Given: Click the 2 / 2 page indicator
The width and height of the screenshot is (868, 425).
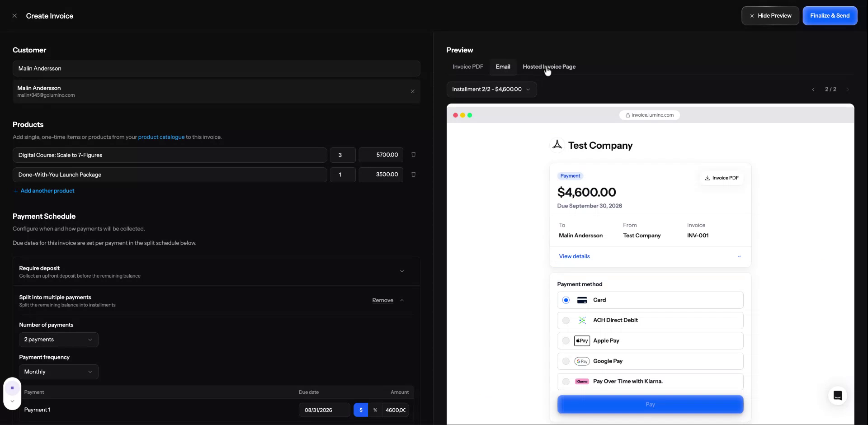Looking at the screenshot, I should point(830,90).
